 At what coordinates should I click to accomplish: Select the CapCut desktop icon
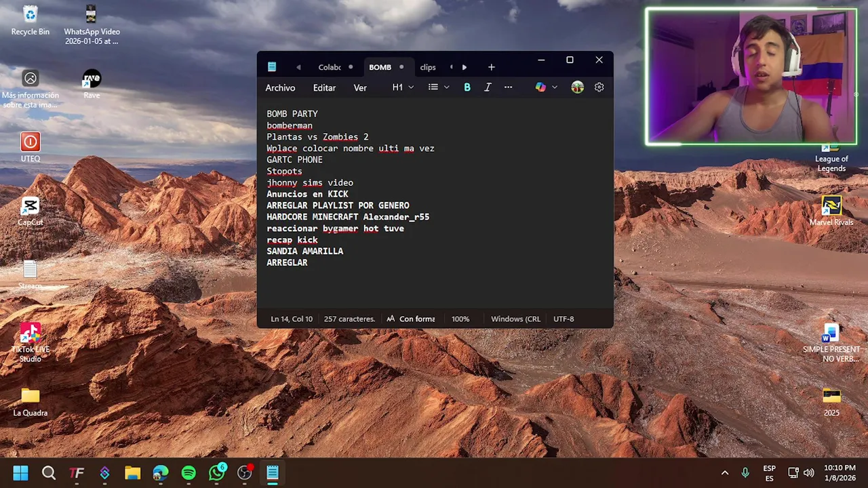[x=31, y=211]
